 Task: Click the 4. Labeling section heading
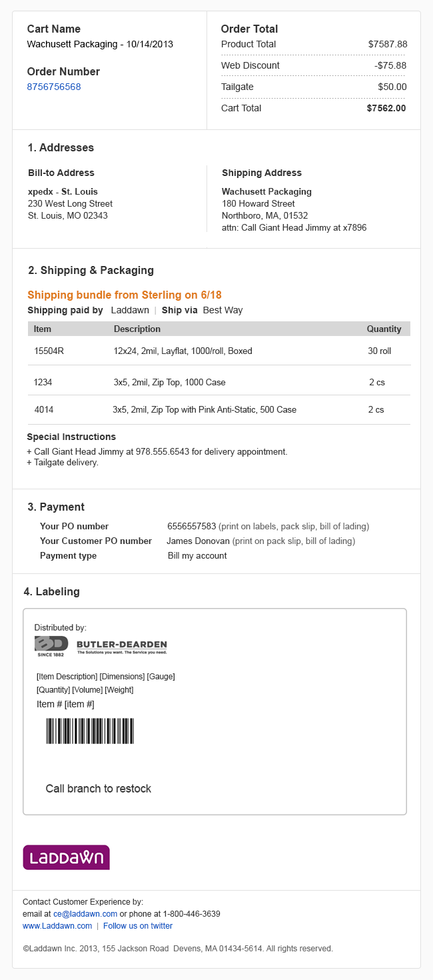click(51, 591)
